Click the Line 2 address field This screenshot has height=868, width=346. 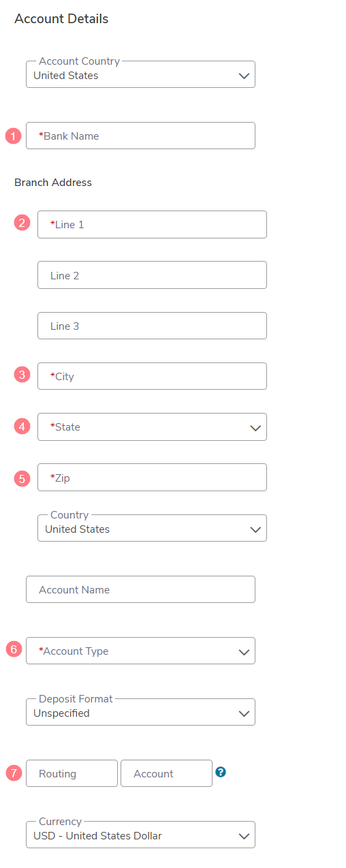pos(152,275)
